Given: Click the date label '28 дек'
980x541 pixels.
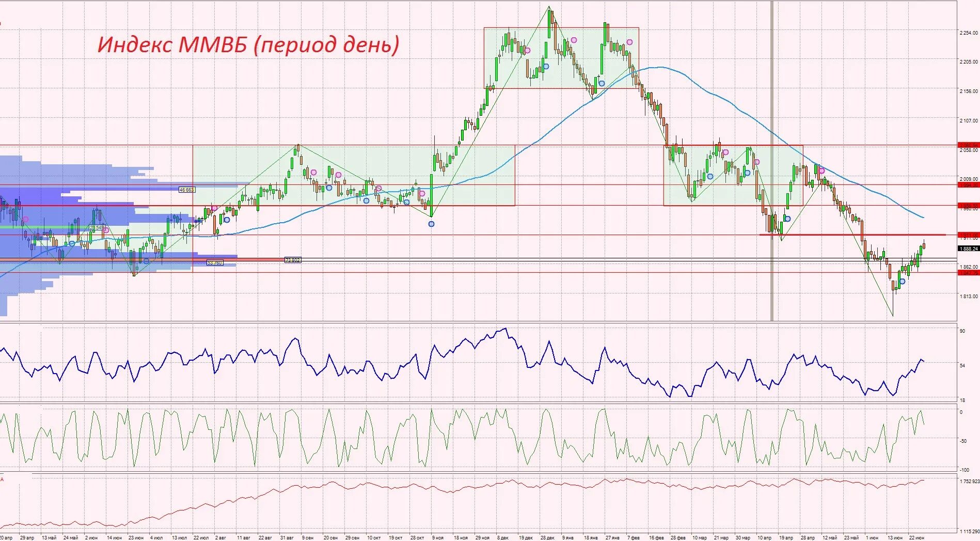Looking at the screenshot, I should (x=547, y=538).
